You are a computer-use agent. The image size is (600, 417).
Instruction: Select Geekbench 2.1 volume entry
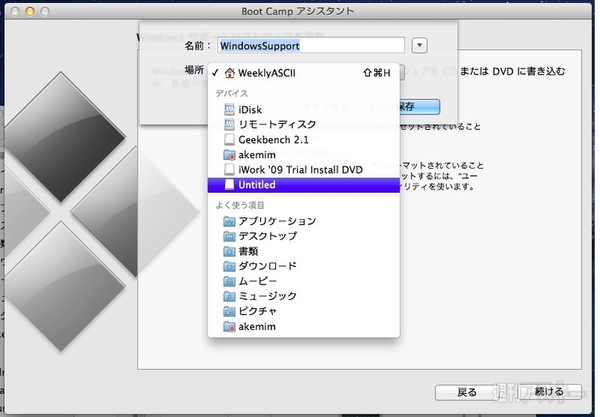[x=304, y=140]
